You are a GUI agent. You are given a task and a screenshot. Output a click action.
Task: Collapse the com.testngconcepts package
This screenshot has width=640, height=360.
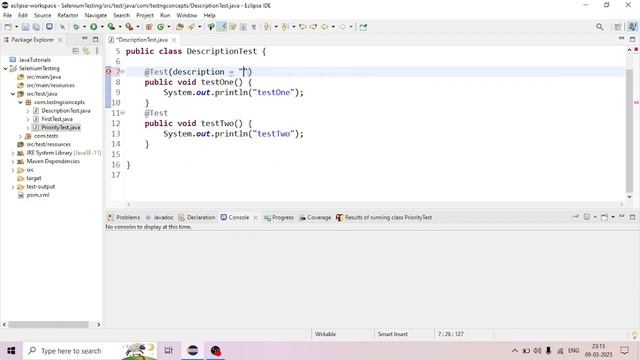20,102
